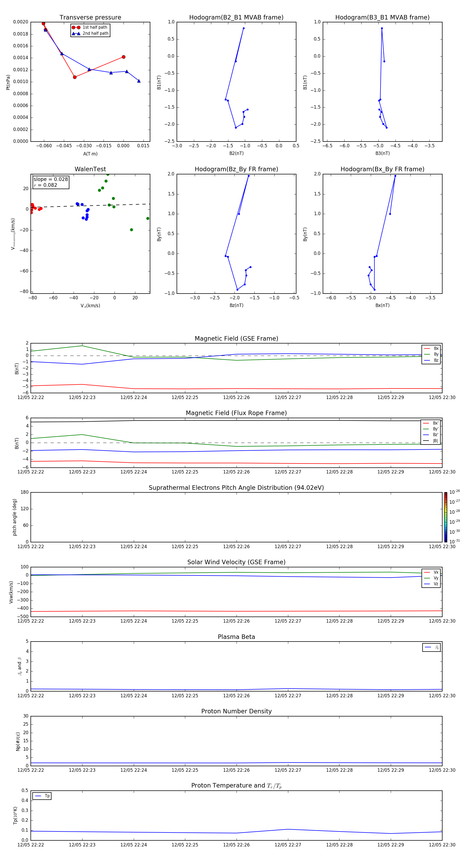Click the red circle marker at A = 0.000
Viewport: 473px width, 868px height.
click(124, 57)
